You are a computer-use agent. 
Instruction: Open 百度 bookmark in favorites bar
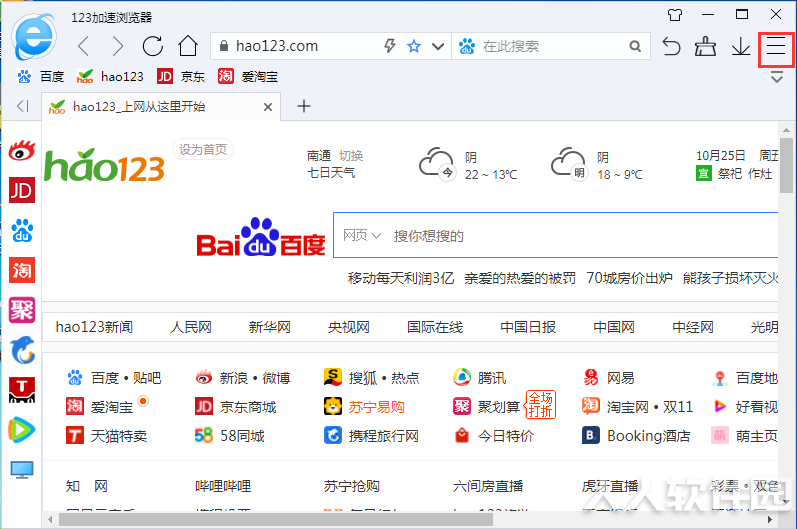click(41, 77)
